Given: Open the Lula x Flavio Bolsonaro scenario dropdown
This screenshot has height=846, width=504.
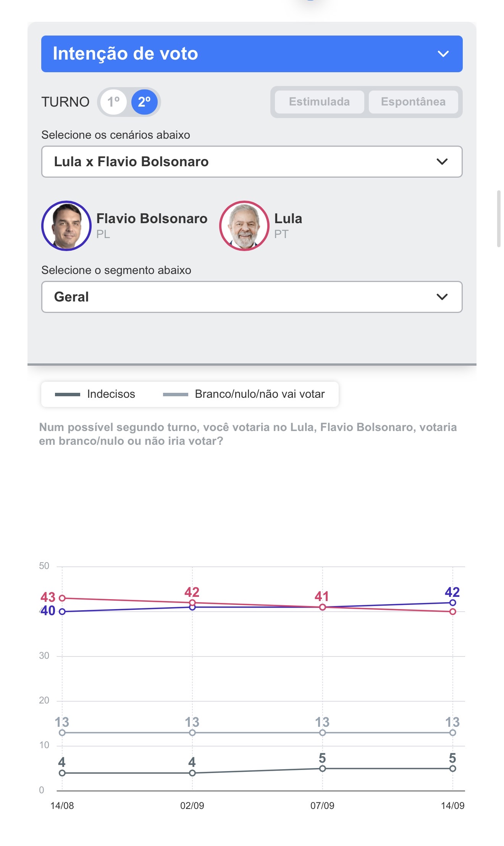Looking at the screenshot, I should (252, 162).
